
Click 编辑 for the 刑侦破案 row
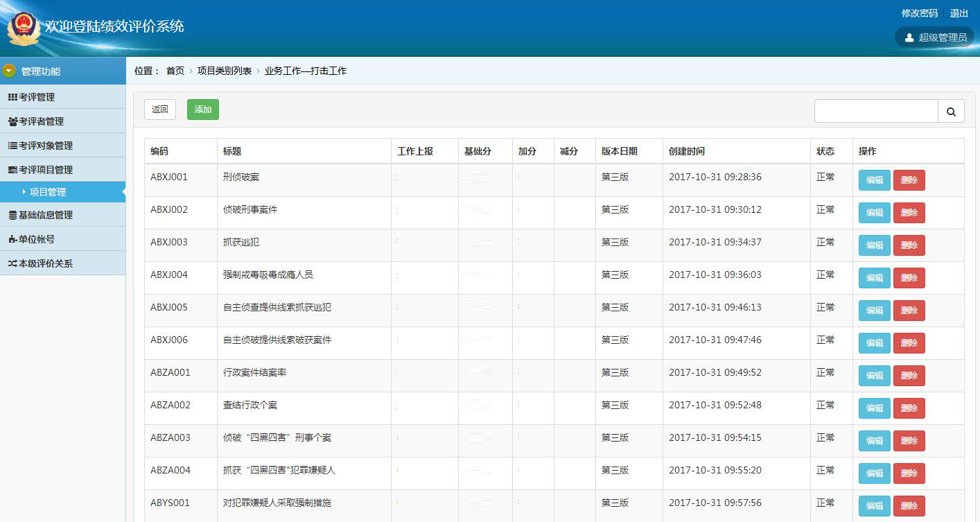click(873, 180)
